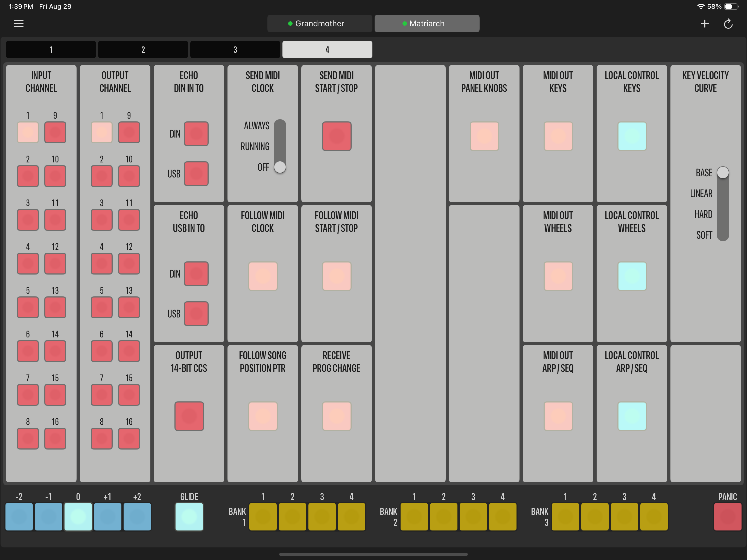Screen dimensions: 747x560
Task: Toggle the GLIDE pad
Action: 189,517
